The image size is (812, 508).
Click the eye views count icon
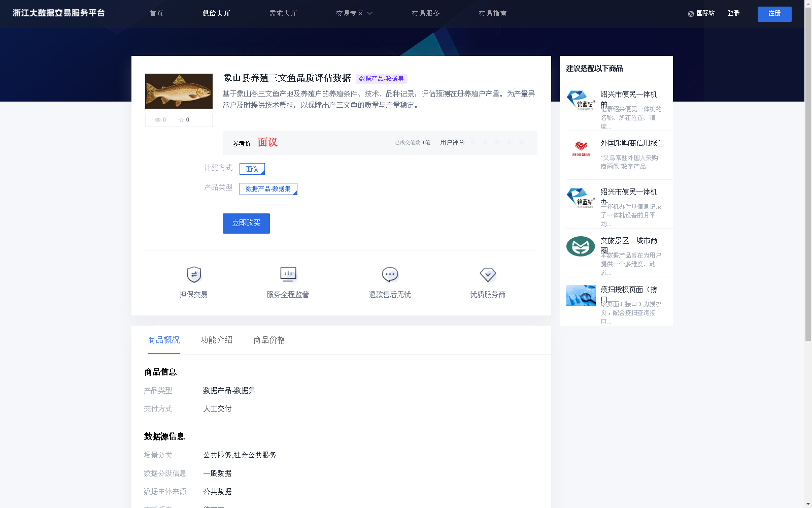158,120
